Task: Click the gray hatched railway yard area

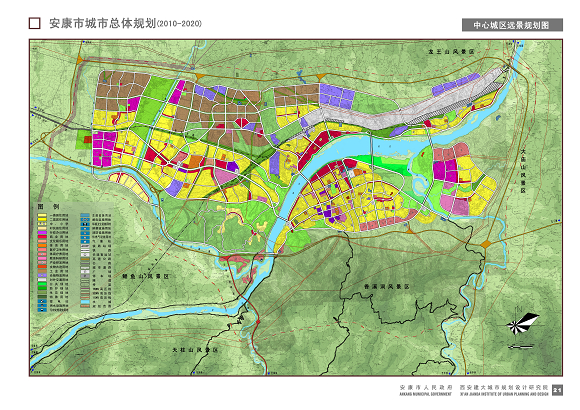Action: click(x=455, y=105)
